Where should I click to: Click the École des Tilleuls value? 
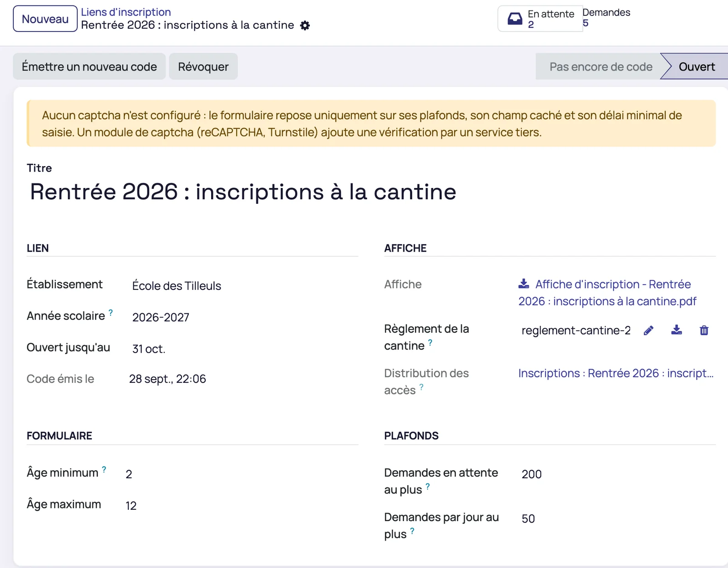click(x=177, y=286)
